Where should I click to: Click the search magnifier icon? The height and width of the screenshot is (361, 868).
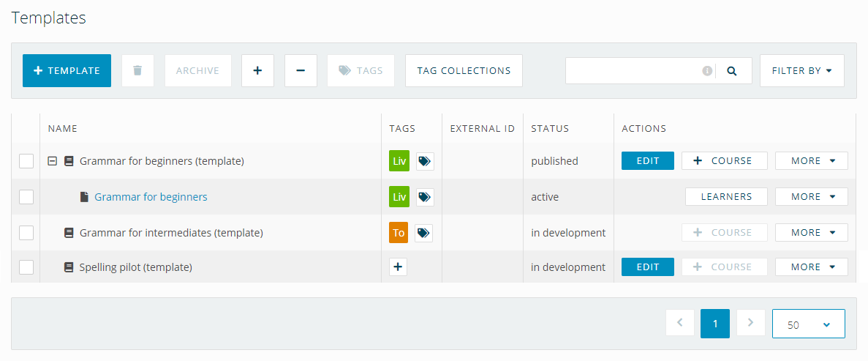[x=732, y=71]
